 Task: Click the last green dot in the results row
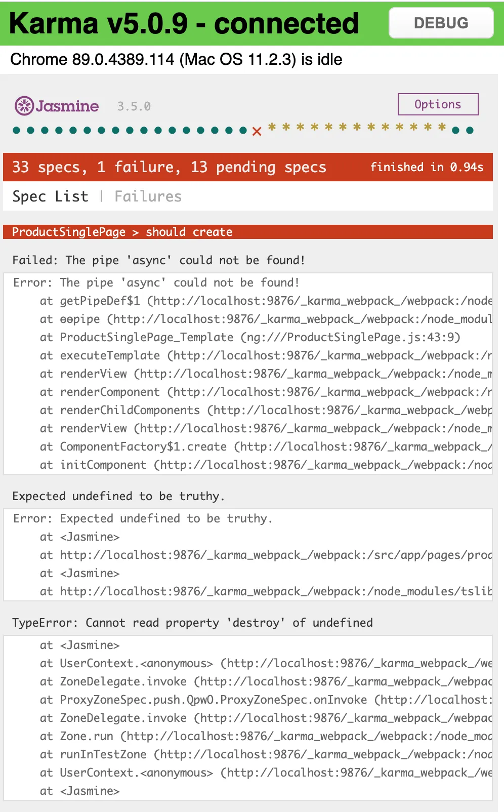coord(470,131)
